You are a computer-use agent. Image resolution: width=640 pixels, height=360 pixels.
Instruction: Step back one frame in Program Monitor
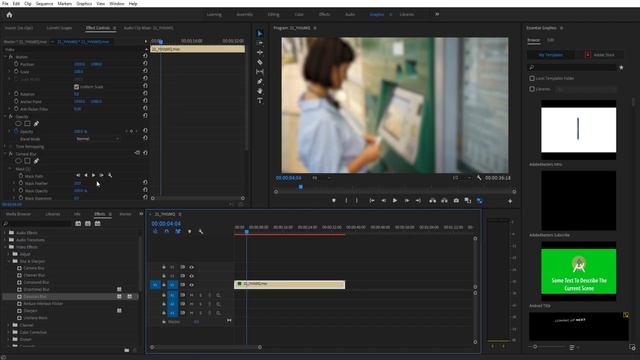click(383, 201)
